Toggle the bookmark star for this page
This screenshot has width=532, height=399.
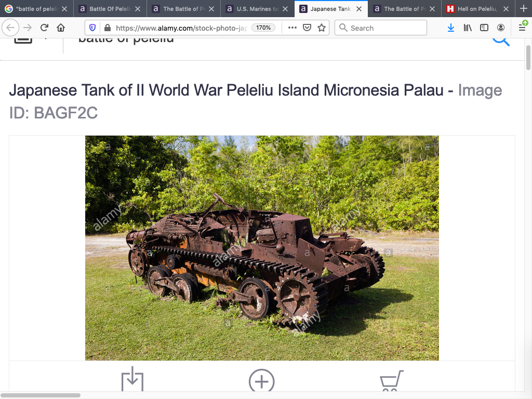(322, 28)
